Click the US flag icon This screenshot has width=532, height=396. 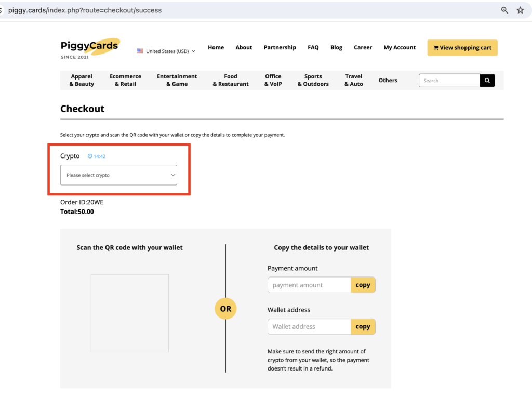click(140, 51)
